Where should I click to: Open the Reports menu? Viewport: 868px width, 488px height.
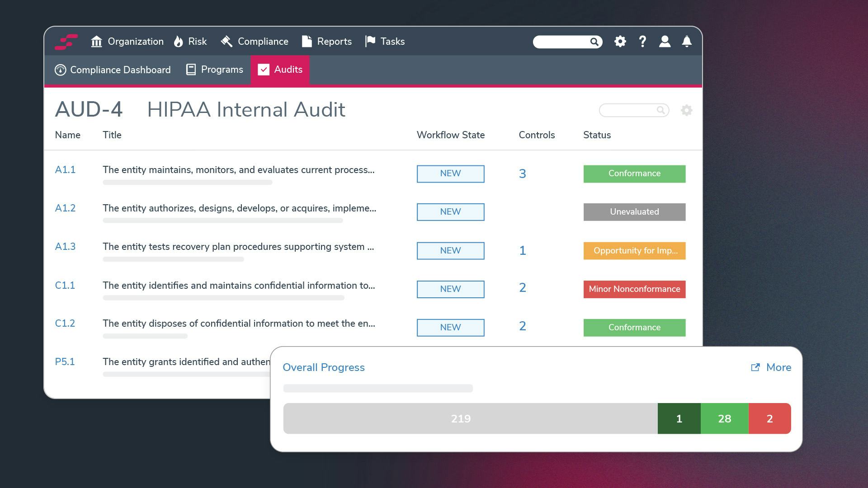(326, 42)
